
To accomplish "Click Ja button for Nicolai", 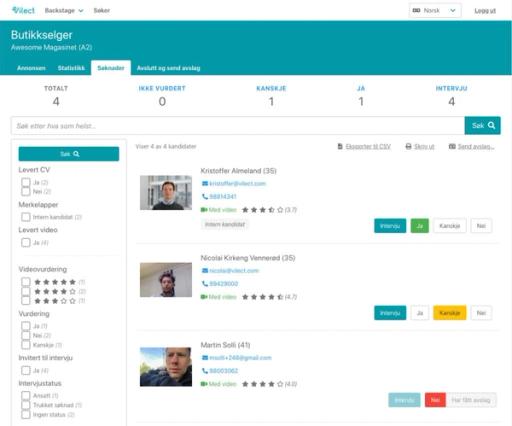I will coord(420,313).
